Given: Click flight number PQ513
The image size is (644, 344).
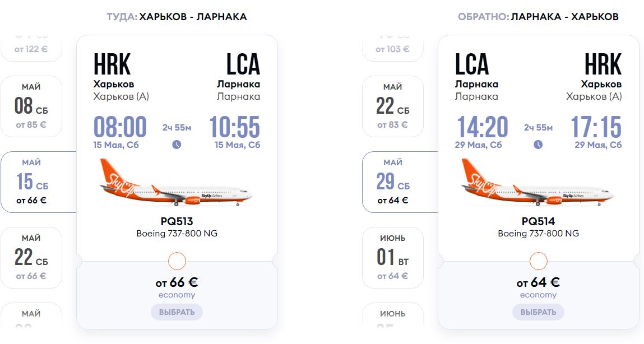Looking at the screenshot, I should (177, 221).
